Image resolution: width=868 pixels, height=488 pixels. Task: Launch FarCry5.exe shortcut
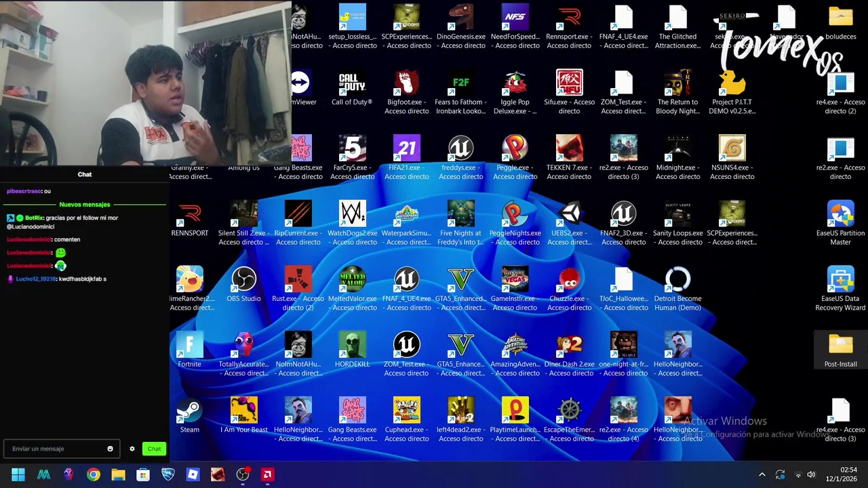[x=353, y=158]
